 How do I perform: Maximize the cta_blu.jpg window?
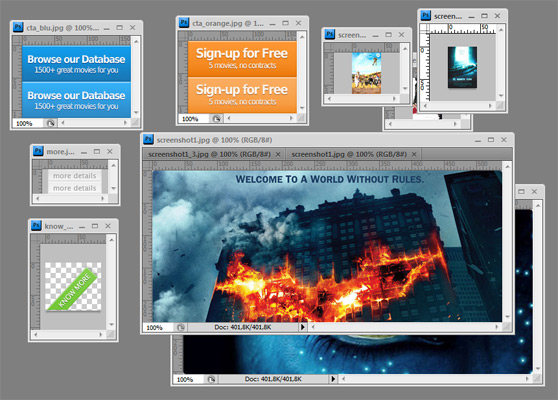[120, 27]
